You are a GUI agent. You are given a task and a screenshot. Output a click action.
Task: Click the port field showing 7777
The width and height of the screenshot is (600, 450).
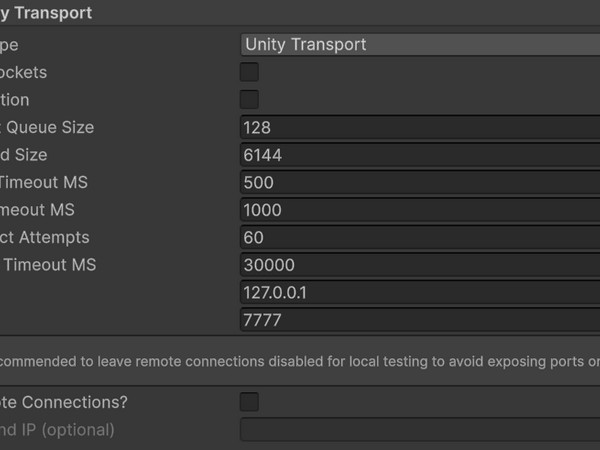[x=420, y=320]
